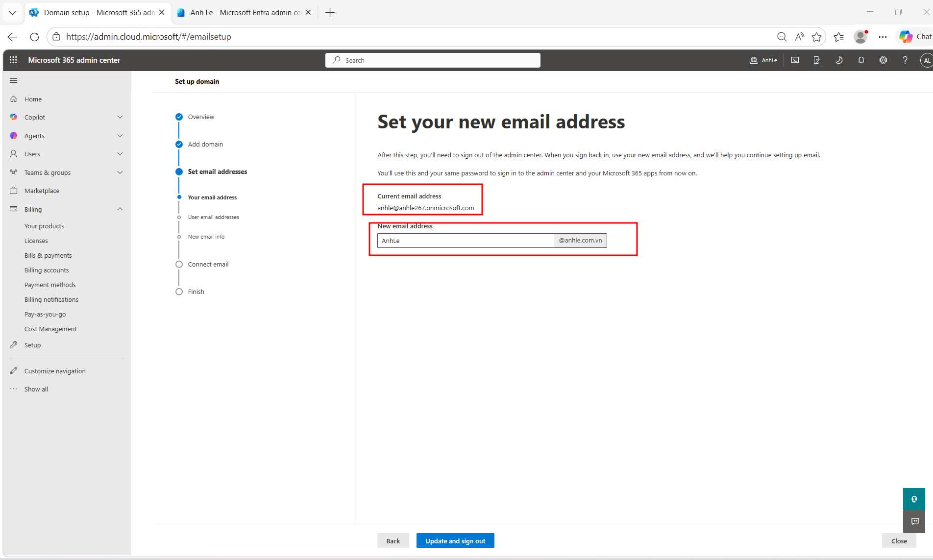Open the browser zoom icon
Screen dimensions: 933x560
click(x=782, y=37)
